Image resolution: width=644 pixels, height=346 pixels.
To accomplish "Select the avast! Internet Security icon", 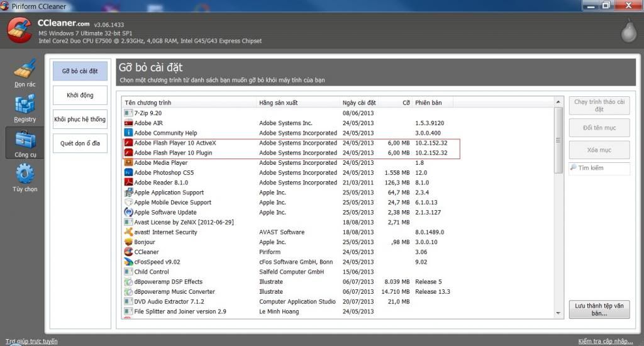I will coord(128,232).
